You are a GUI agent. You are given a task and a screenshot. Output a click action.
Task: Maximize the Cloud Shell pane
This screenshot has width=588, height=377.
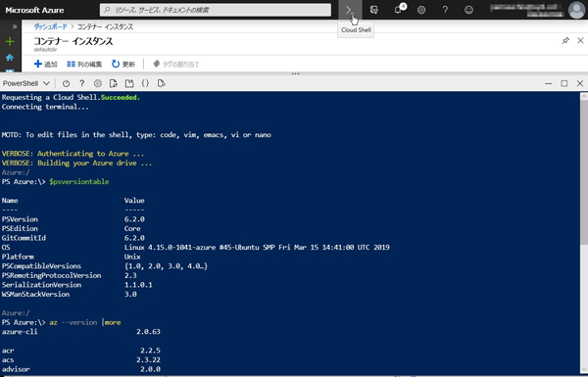click(564, 83)
